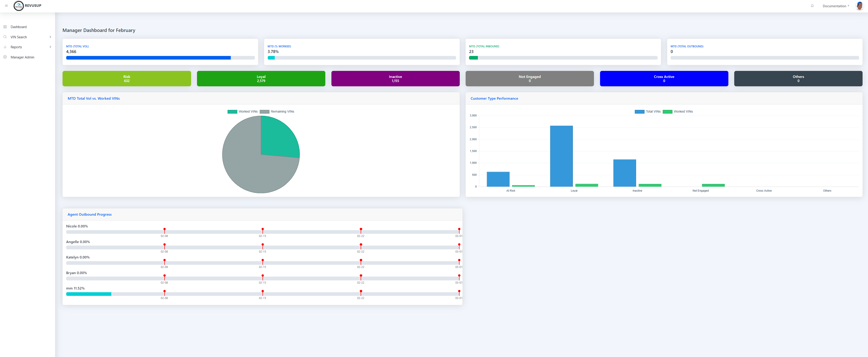This screenshot has width=868, height=357.
Task: Click the VIN Search magnifier icon
Action: point(5,37)
